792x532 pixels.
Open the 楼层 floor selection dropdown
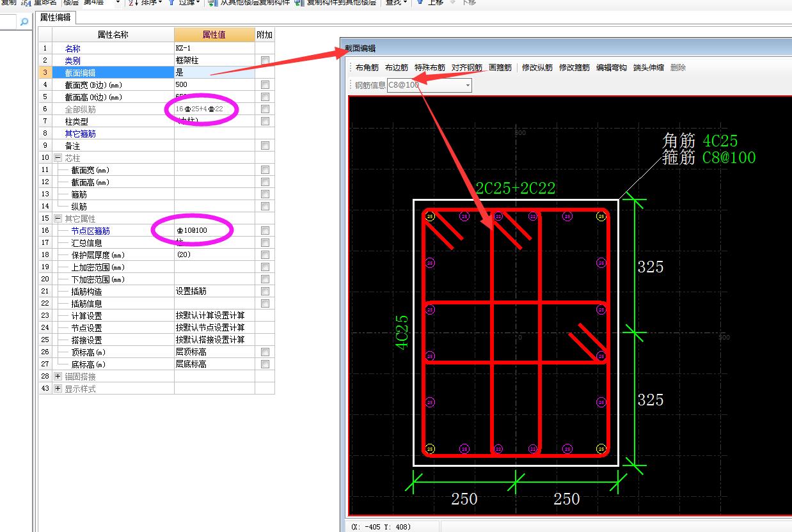[118, 3]
